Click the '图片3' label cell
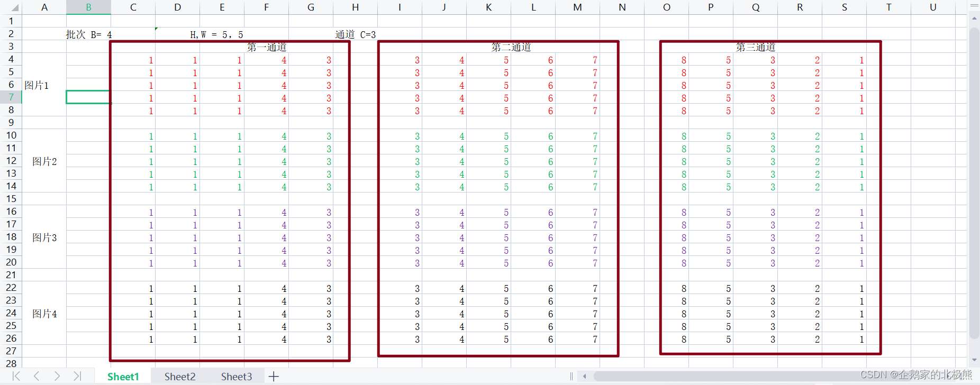This screenshot has height=385, width=980. [44, 237]
